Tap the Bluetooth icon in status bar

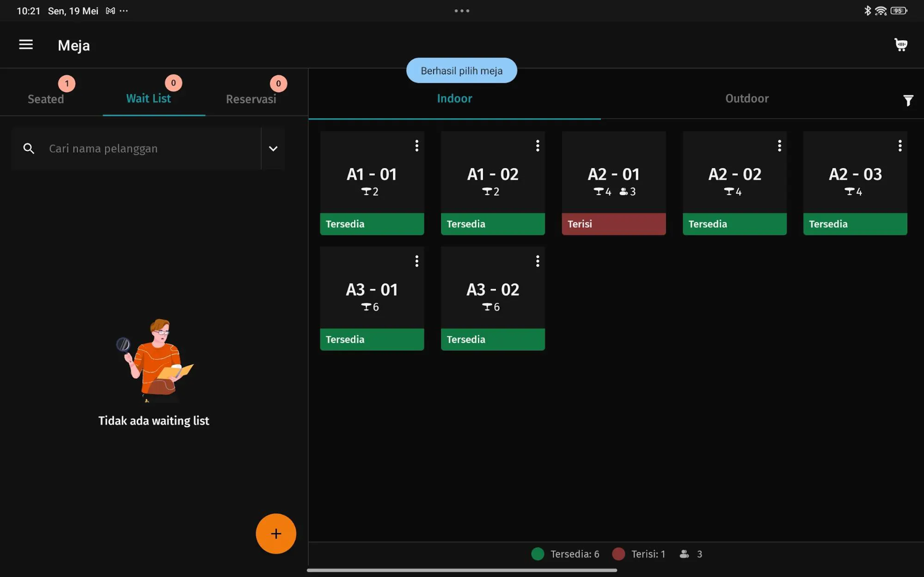coord(868,11)
